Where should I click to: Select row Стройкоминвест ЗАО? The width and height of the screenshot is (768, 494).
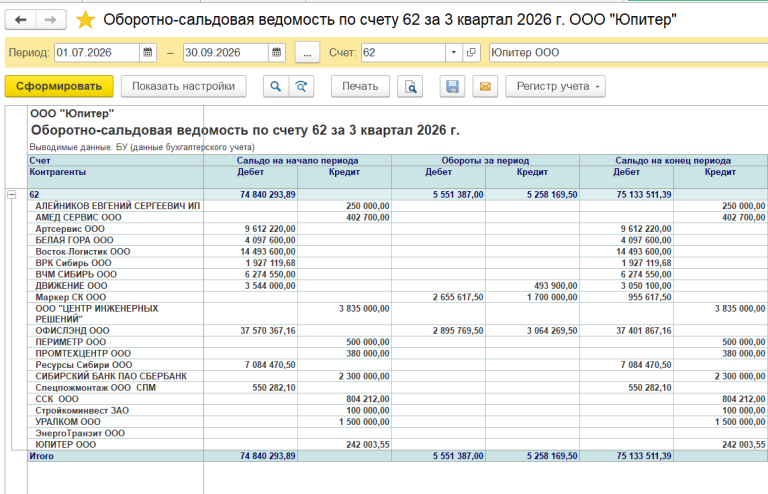(x=398, y=410)
